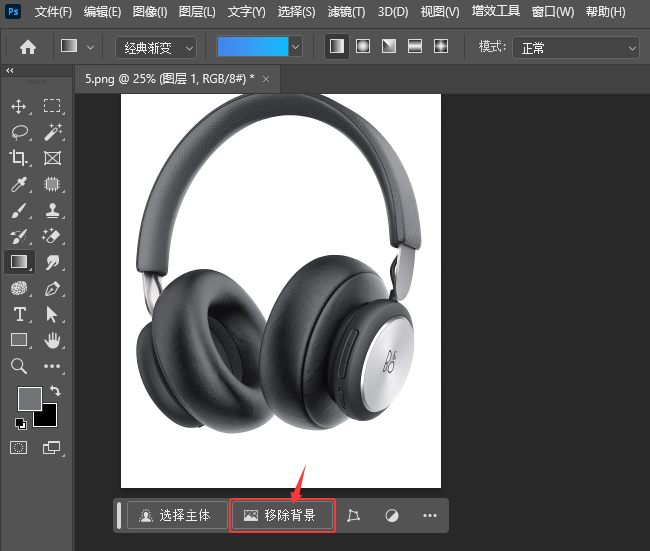Select the Brush tool
Image resolution: width=650 pixels, height=551 pixels.
click(x=19, y=210)
